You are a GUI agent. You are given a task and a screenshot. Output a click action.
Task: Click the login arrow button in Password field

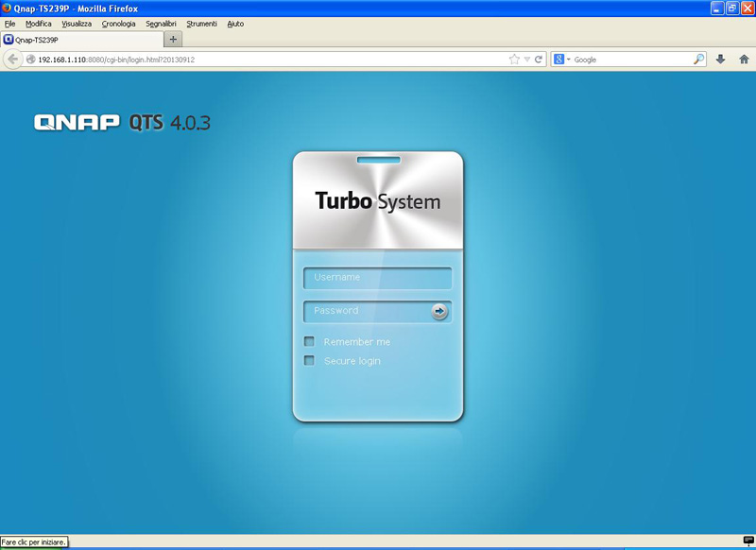(x=439, y=311)
